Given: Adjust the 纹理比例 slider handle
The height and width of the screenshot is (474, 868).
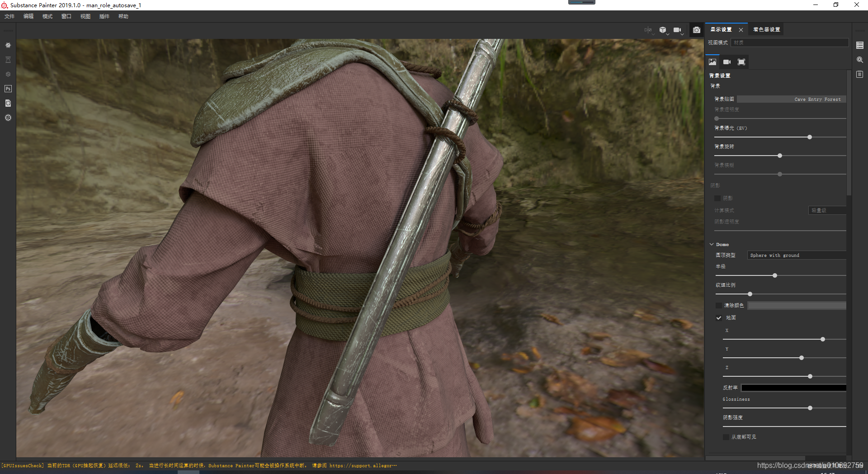Looking at the screenshot, I should [x=750, y=294].
